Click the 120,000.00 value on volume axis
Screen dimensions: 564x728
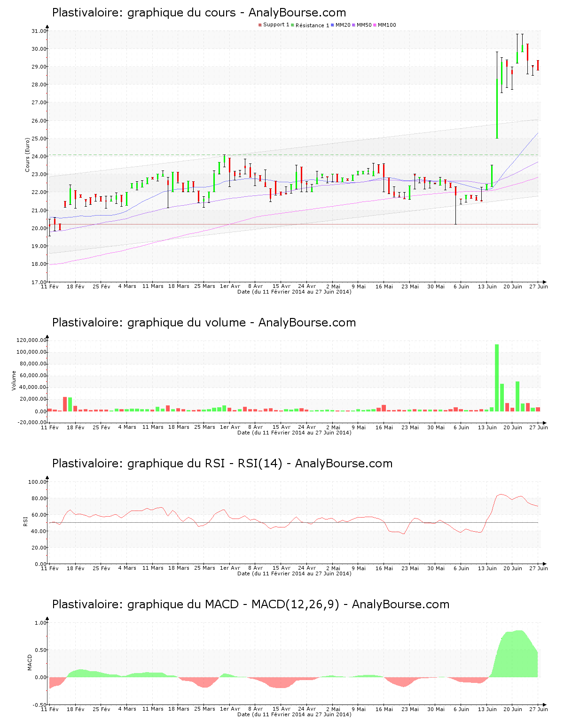(31, 340)
